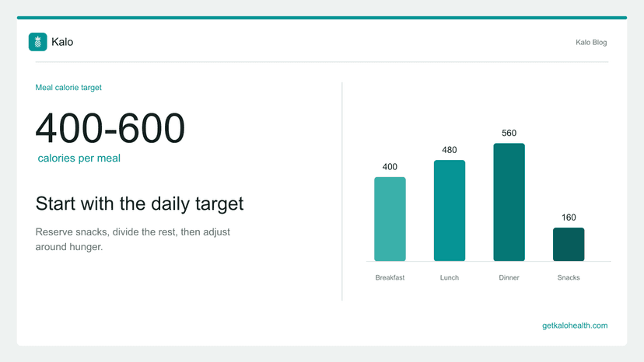Viewport: 644px width, 362px height.
Task: Select the Breakfast bar in chart
Action: tap(390, 219)
